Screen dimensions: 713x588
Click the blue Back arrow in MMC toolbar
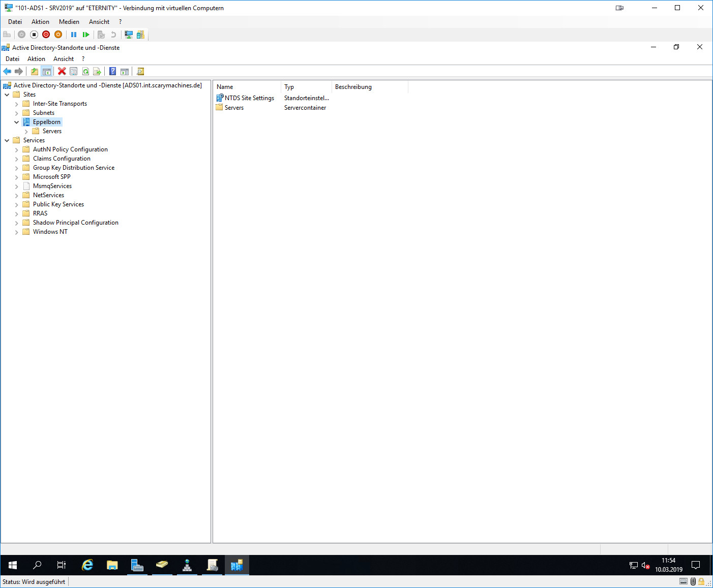click(x=7, y=71)
